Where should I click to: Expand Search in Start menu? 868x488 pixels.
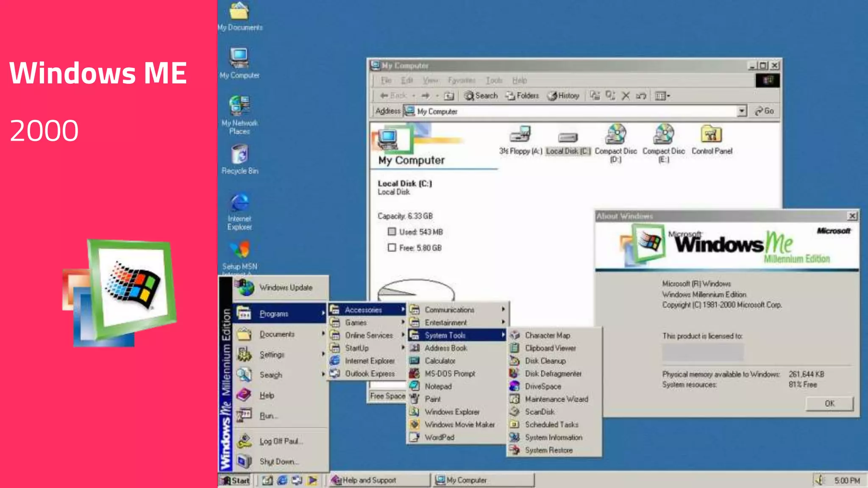pos(280,375)
